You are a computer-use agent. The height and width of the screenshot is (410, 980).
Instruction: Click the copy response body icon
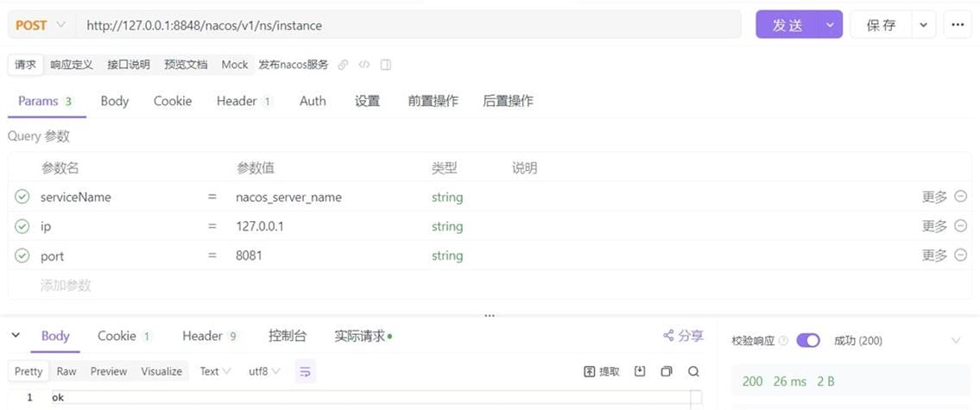click(x=666, y=371)
